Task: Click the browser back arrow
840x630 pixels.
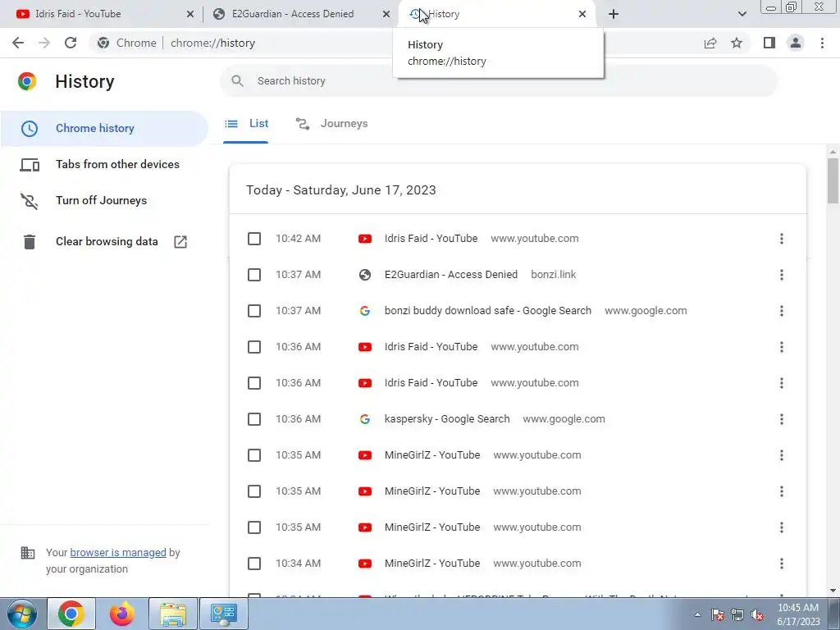Action: [x=18, y=43]
